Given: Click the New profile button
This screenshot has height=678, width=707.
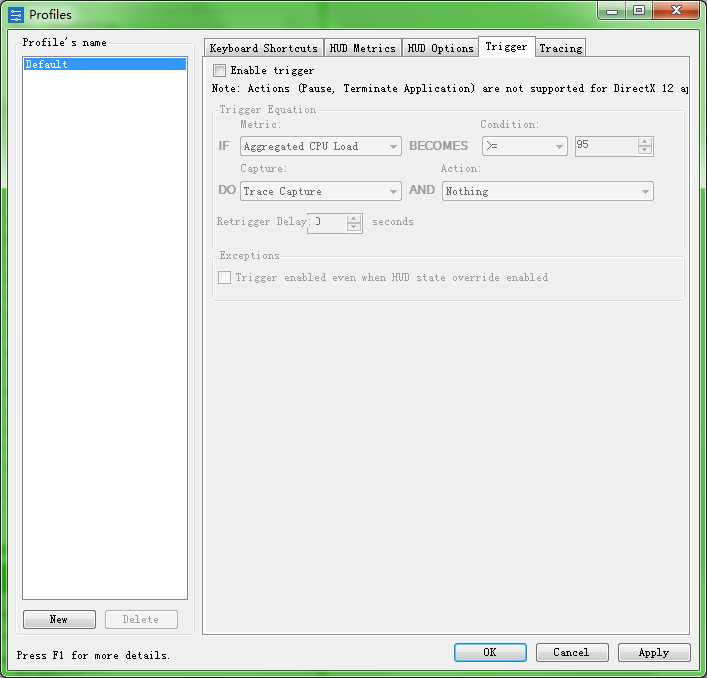Looking at the screenshot, I should point(59,619).
